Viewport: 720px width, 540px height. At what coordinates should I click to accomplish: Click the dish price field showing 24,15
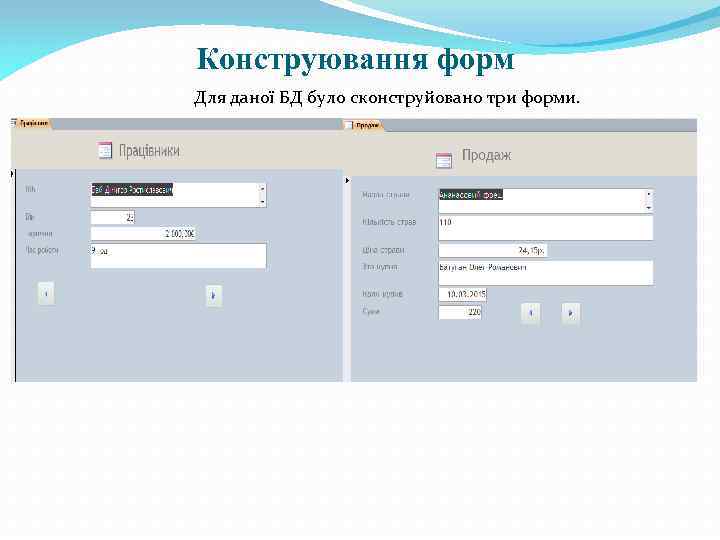493,250
